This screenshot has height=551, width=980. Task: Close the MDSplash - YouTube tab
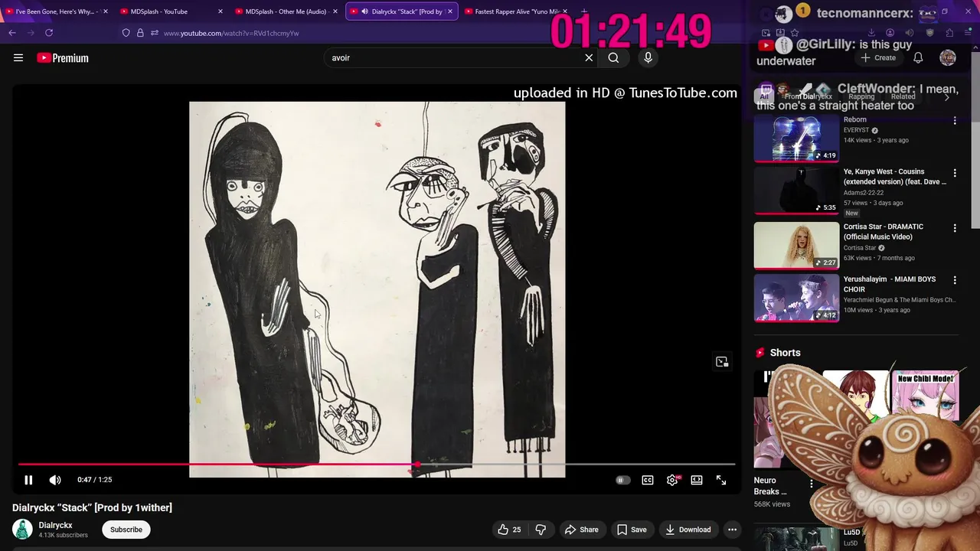click(x=220, y=11)
